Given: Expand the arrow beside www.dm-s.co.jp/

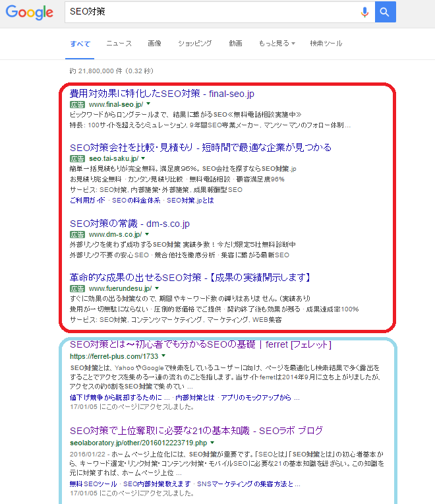Looking at the screenshot, I should click(x=148, y=234).
